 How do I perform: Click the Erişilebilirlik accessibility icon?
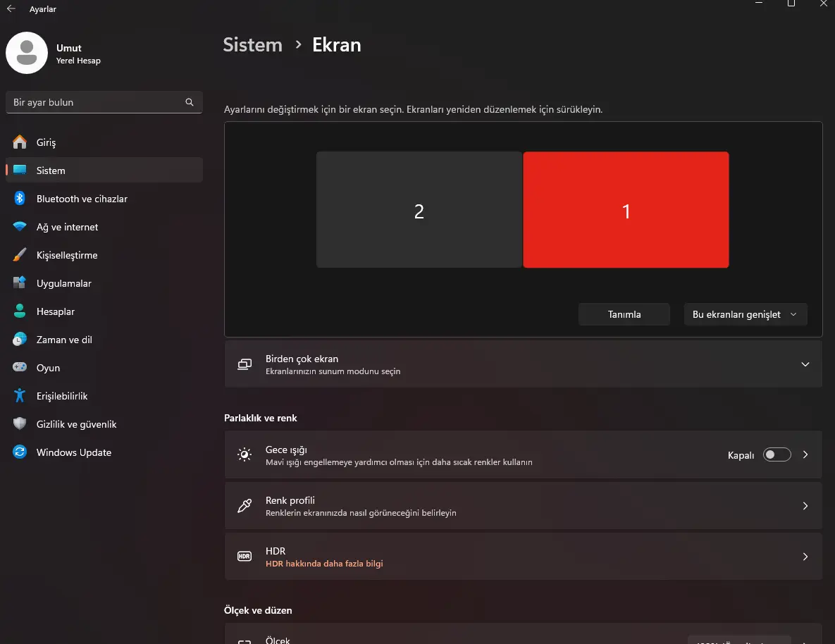coord(20,395)
